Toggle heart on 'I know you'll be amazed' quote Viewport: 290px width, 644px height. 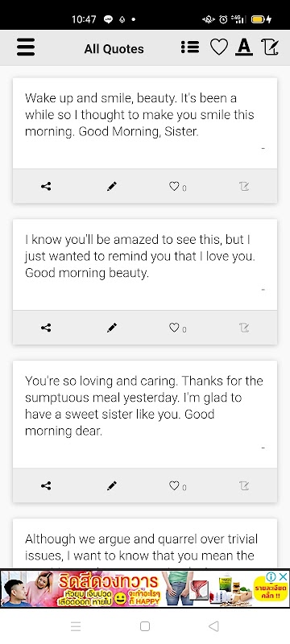coord(177,328)
